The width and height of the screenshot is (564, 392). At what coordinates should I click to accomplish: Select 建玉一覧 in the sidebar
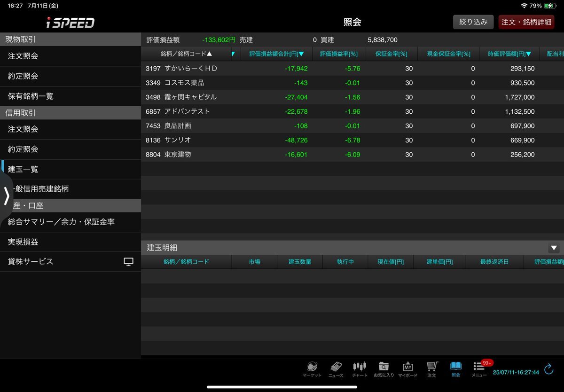click(70, 169)
